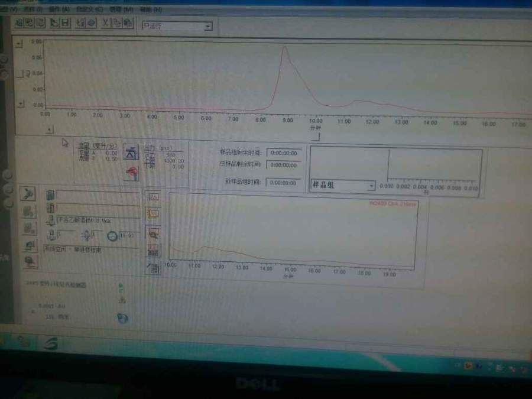Image resolution: width=532 pixels, height=399 pixels.
Task: Click the third chart icon left of small plot
Action: click(153, 232)
